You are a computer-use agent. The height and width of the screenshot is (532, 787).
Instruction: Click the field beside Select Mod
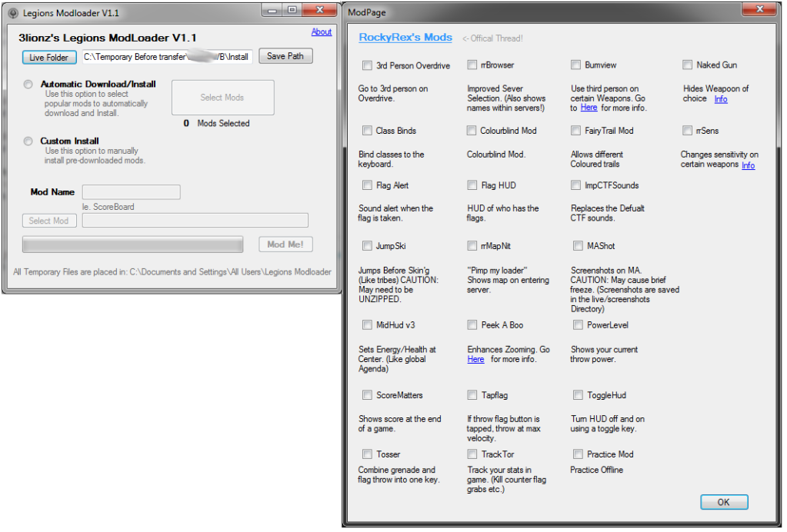click(x=195, y=220)
